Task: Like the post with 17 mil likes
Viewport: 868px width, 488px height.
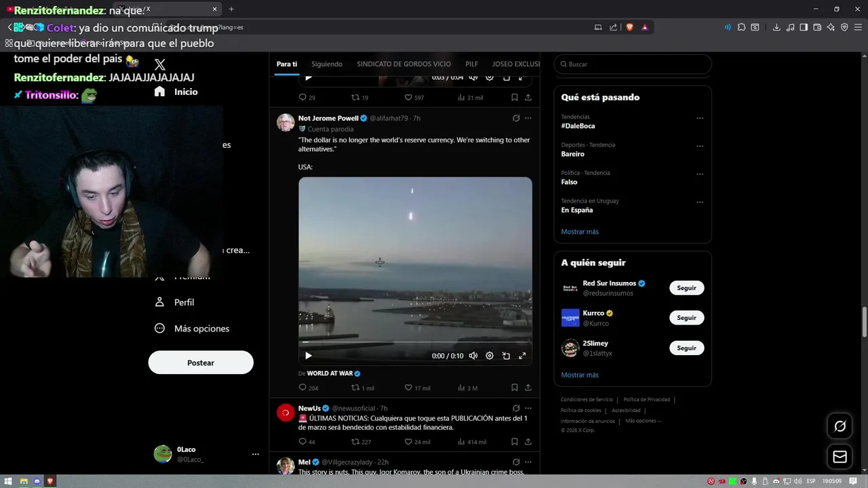Action: [x=417, y=388]
